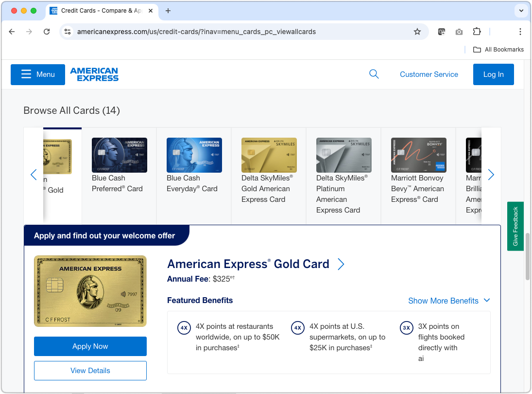The image size is (532, 394).
Task: Open site information icon in address bar
Action: pos(68,32)
